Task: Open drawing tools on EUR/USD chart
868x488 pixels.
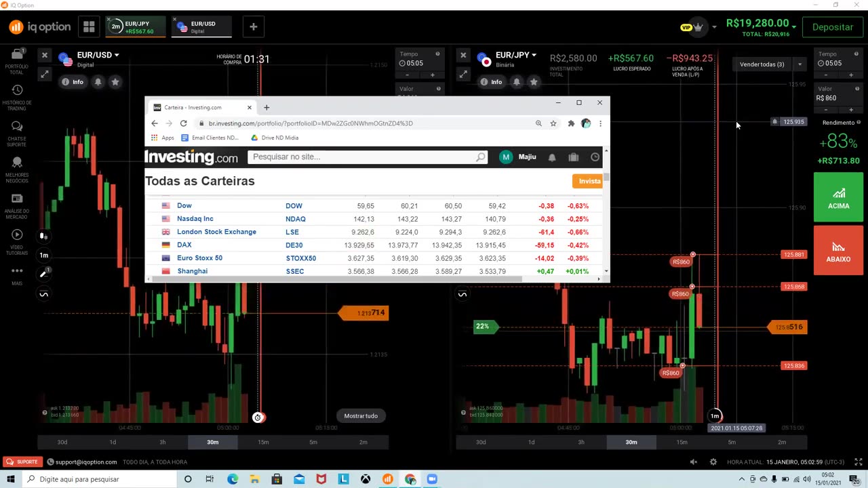Action: click(43, 274)
